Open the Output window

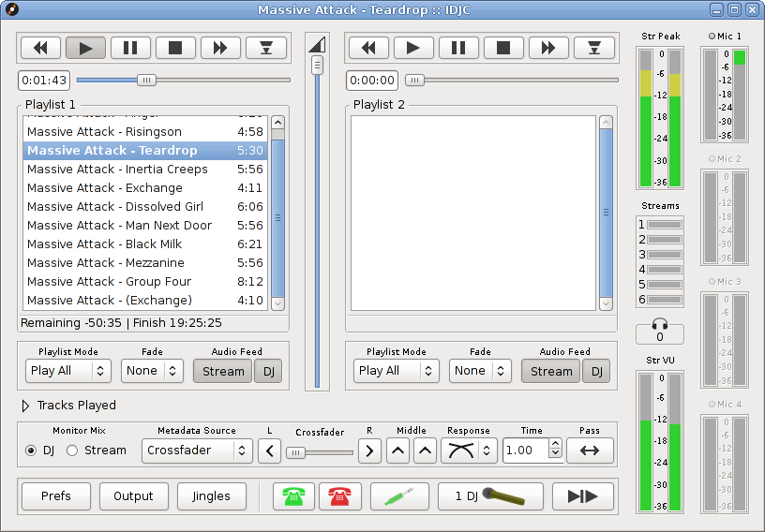[x=134, y=496]
